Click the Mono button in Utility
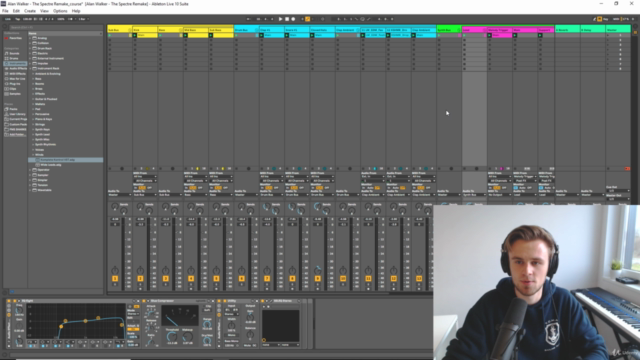 (231, 335)
